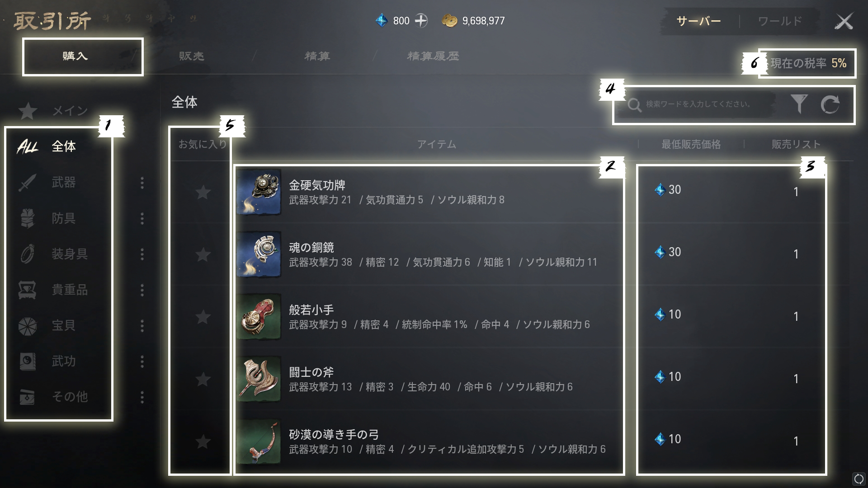This screenshot has height=488, width=868.
Task: Switch to the 精算履歴 tab
Action: 433,56
